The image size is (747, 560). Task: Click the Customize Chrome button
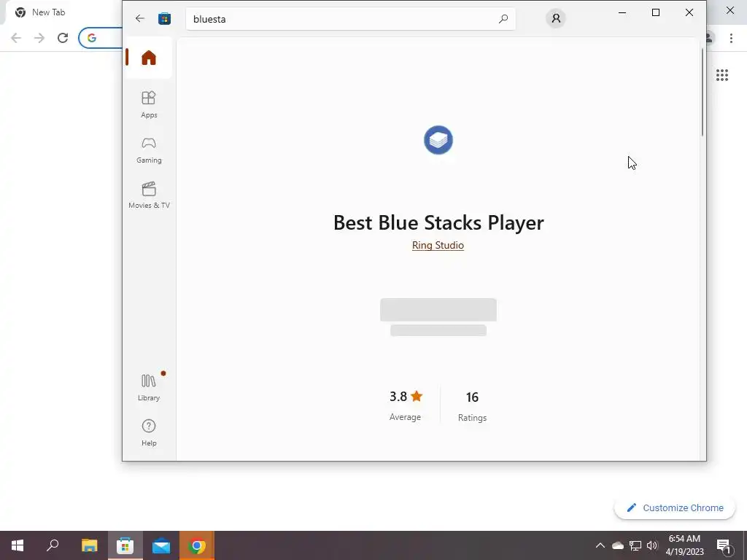point(675,507)
